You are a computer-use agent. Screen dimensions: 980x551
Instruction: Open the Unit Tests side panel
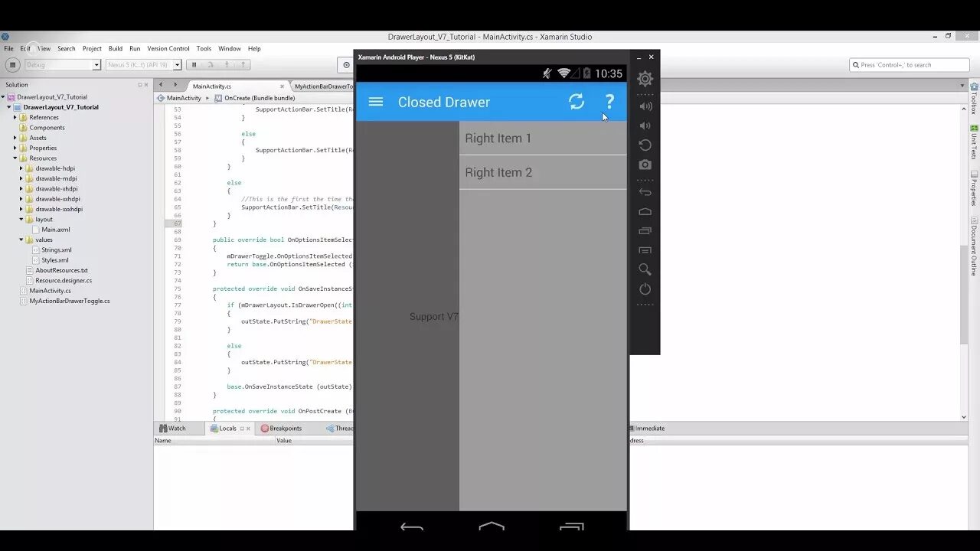coord(974,142)
